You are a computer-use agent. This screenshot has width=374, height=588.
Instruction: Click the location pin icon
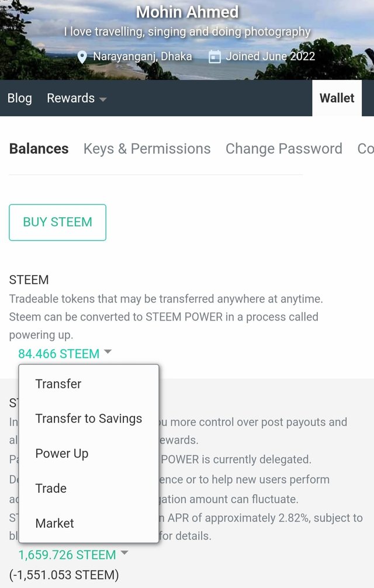[82, 57]
